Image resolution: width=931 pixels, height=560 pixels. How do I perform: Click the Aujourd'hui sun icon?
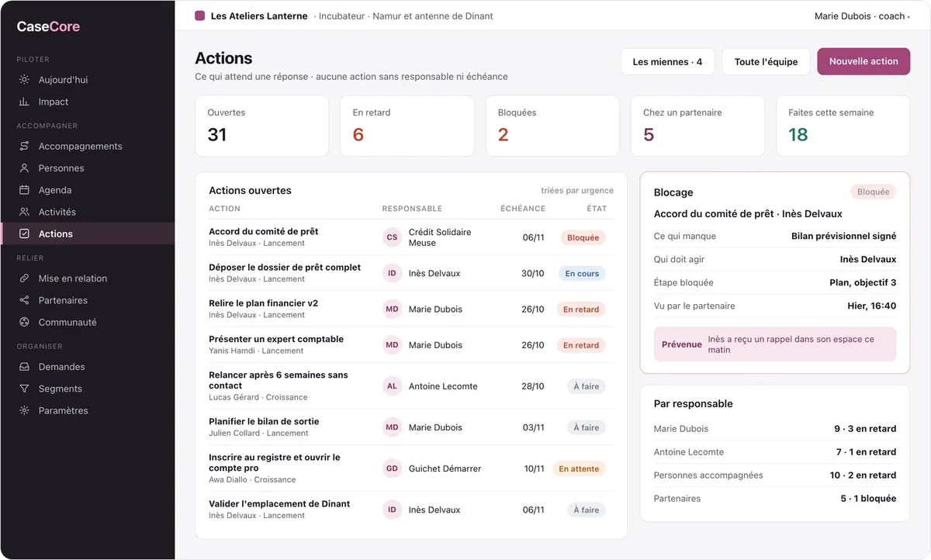tap(24, 80)
